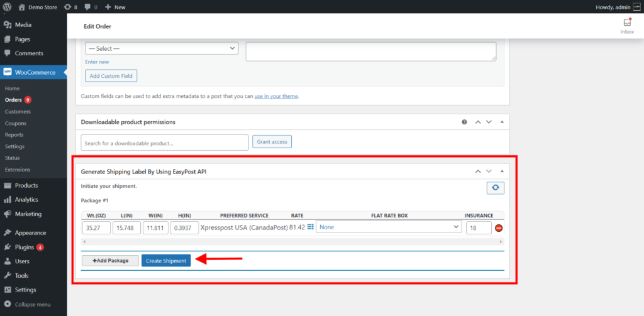This screenshot has height=316, width=644.
Task: Click the length field showing 15.748
Action: pos(127,228)
